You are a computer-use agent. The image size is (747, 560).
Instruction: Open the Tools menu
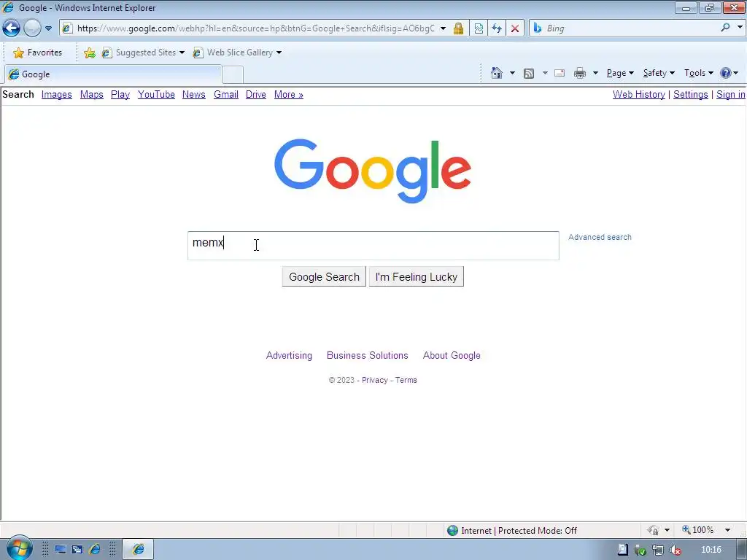(698, 73)
